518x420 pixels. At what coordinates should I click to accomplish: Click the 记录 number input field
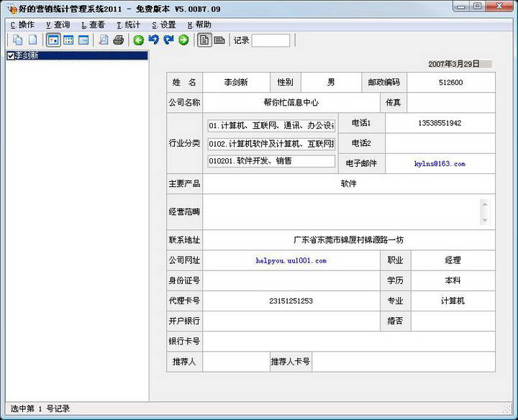271,40
